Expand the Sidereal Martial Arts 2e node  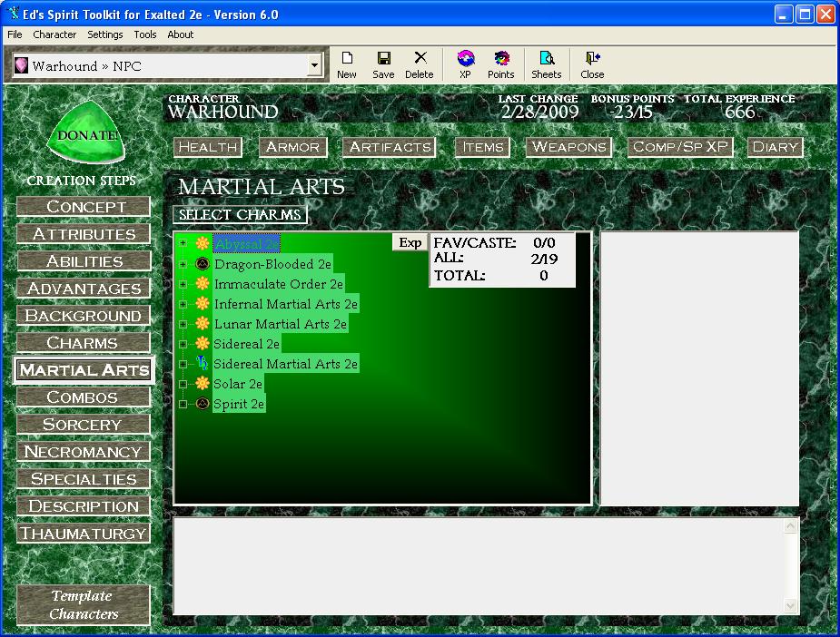tap(183, 364)
